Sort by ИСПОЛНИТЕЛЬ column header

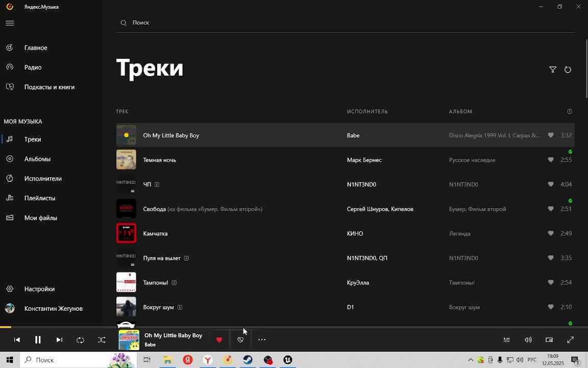tap(367, 111)
